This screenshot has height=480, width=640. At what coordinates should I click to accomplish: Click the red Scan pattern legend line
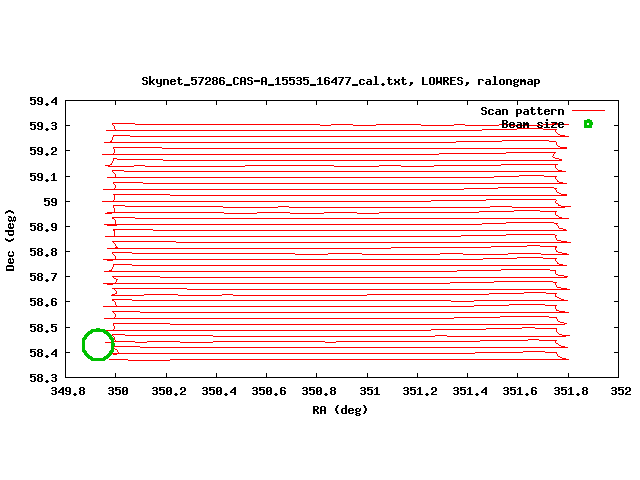tap(588, 111)
